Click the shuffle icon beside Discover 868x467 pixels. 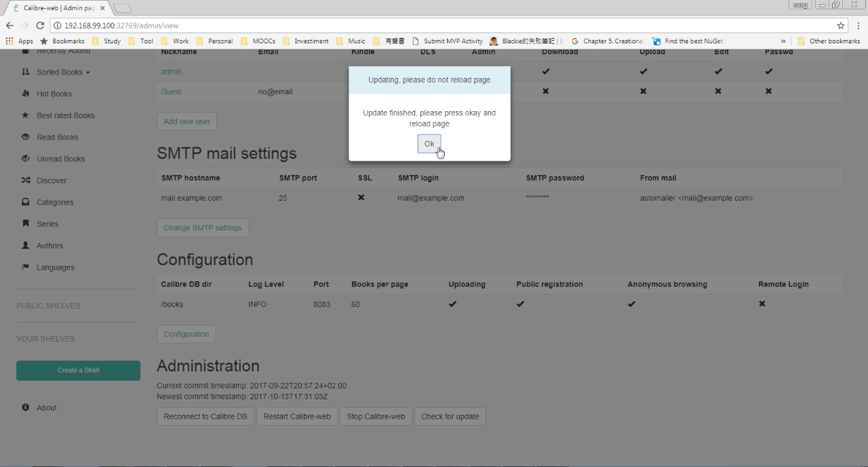coord(26,180)
